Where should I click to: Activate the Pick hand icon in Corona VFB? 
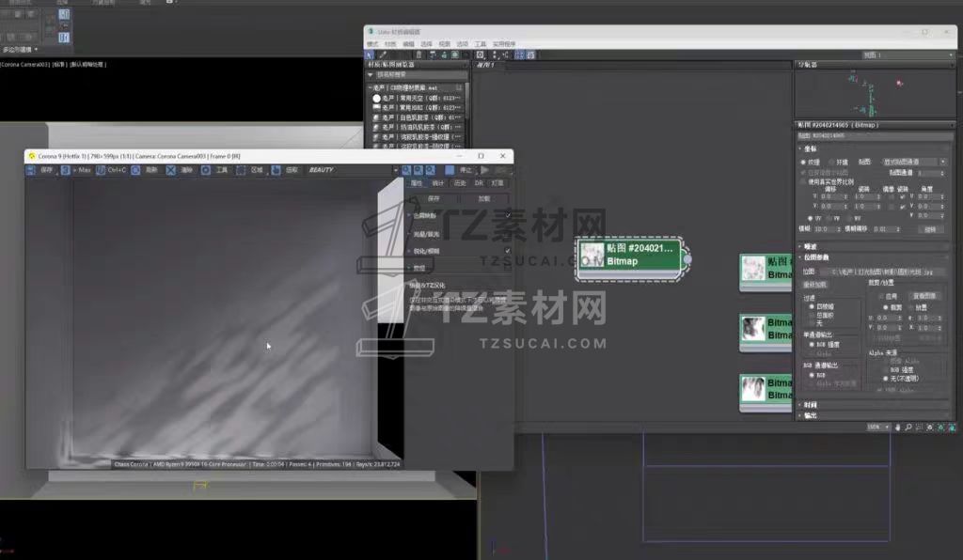coord(276,170)
